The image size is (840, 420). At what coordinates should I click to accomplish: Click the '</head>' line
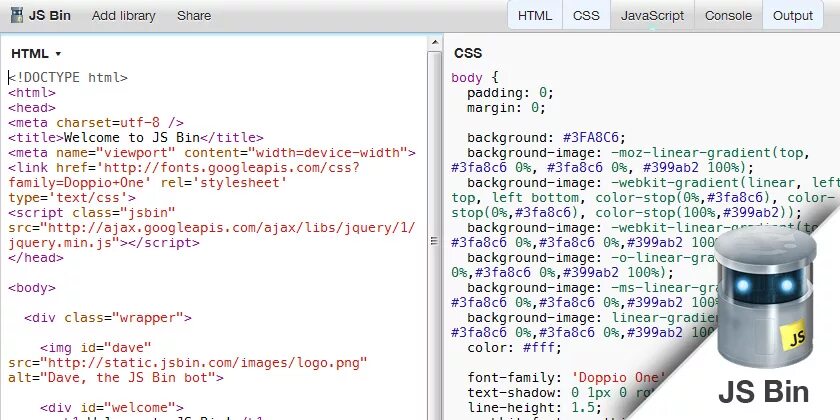(36, 258)
